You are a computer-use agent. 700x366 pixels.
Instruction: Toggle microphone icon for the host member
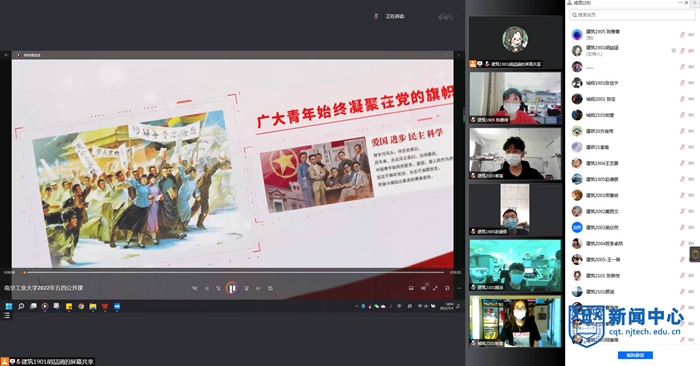click(682, 50)
